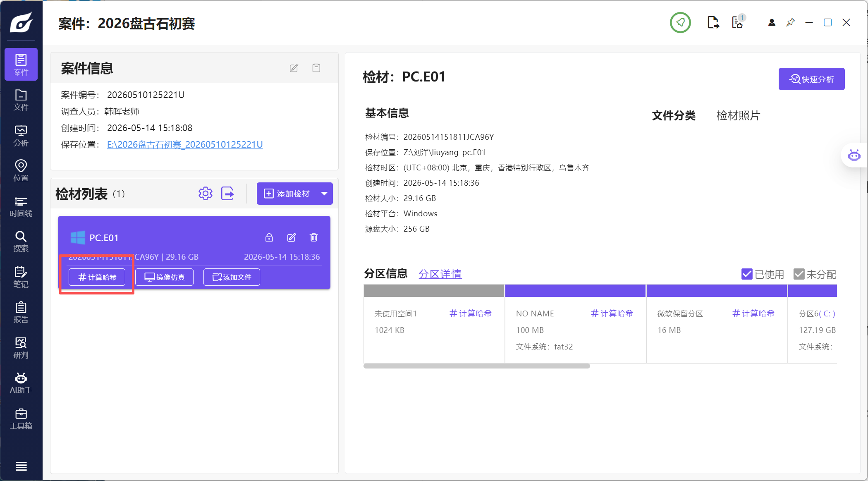Open the task list icon with badge
The width and height of the screenshot is (868, 481).
[x=738, y=22]
